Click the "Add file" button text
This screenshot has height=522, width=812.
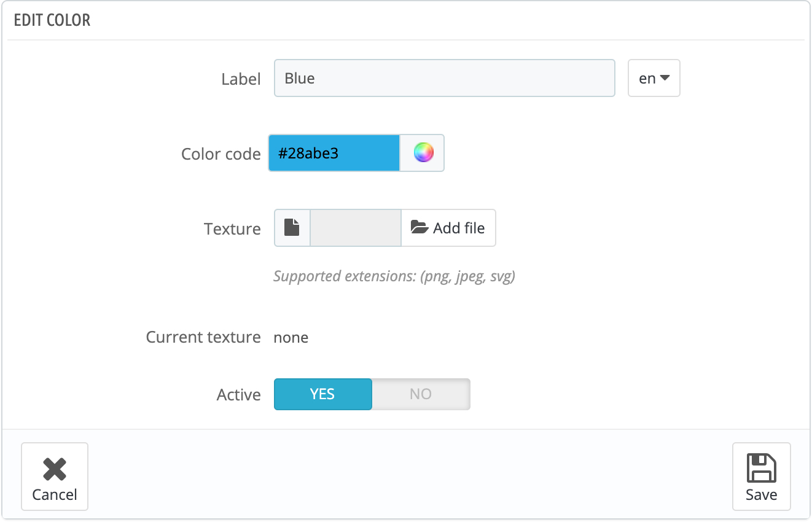point(459,228)
